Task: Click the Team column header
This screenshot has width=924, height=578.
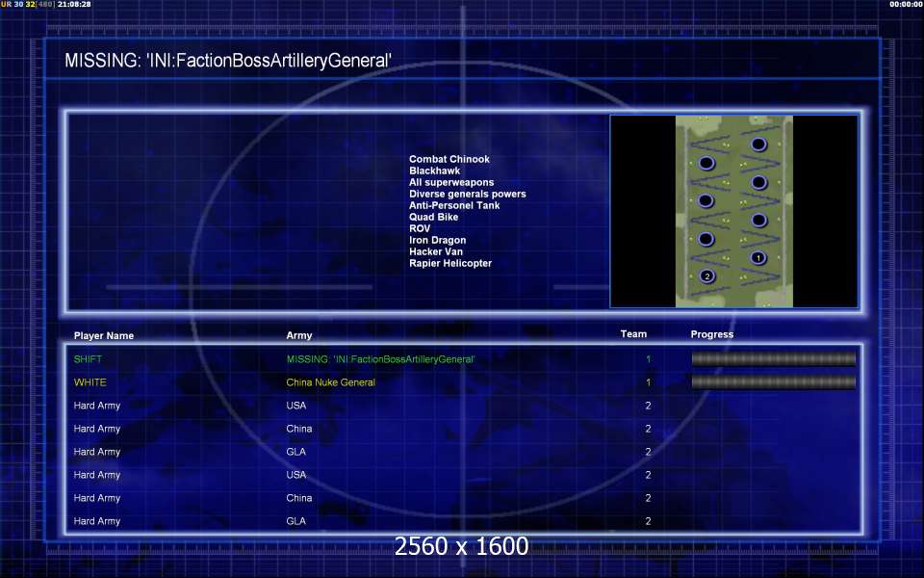Action: tap(633, 334)
